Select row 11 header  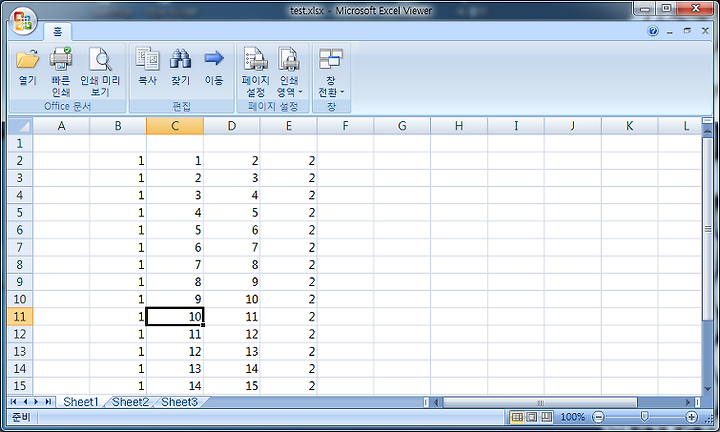20,316
